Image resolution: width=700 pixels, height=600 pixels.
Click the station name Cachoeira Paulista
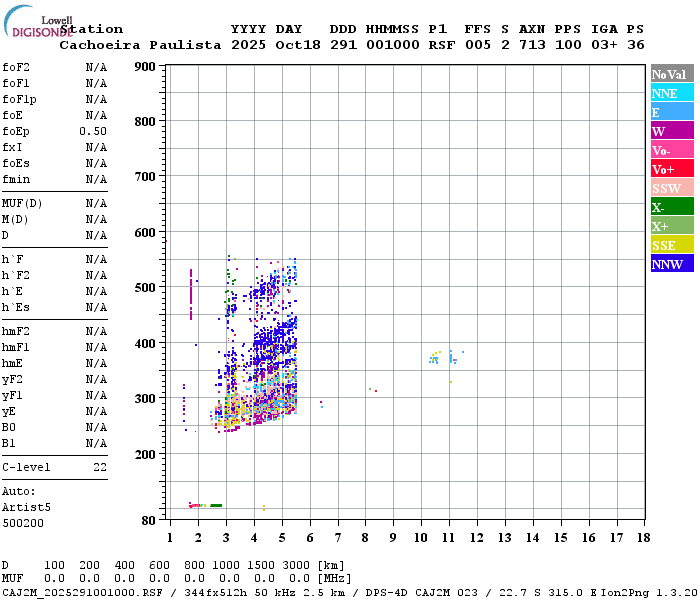pyautogui.click(x=140, y=45)
